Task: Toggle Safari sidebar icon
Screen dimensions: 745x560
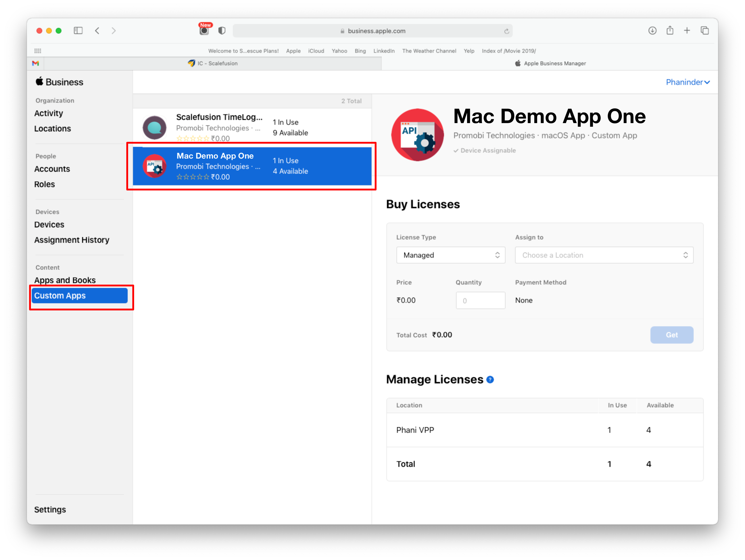Action: coord(78,31)
